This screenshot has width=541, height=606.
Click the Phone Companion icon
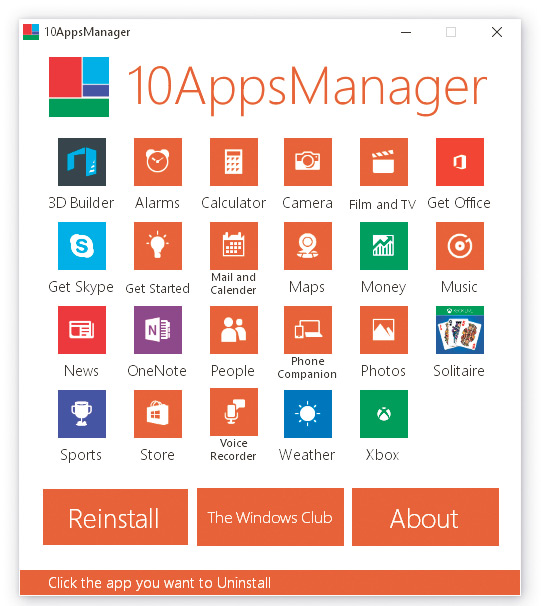[308, 330]
